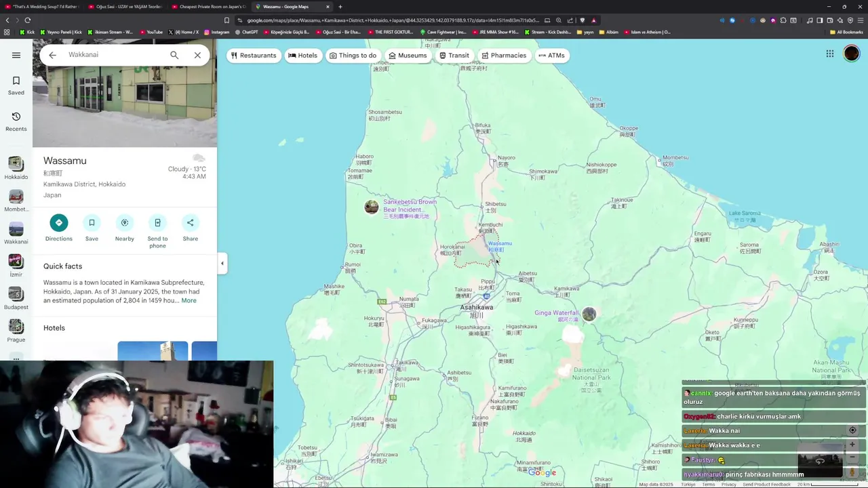
Task: Open the Albüm bookmarks folder
Action: [x=608, y=32]
